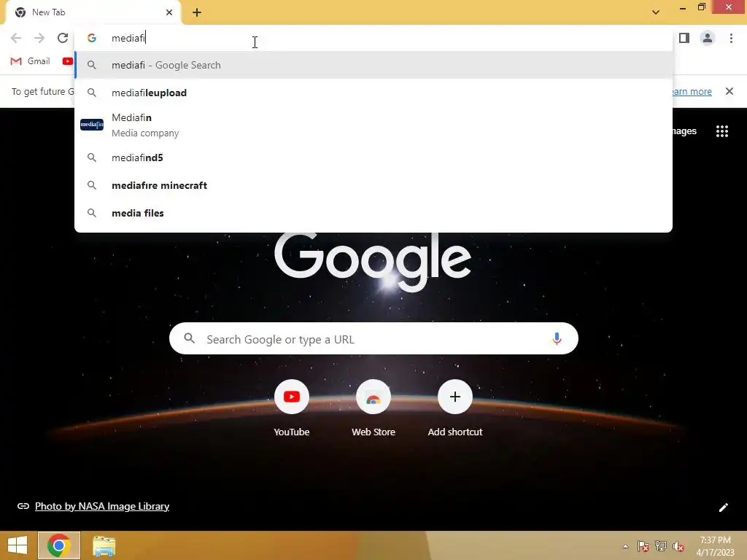This screenshot has width=747, height=560.
Task: Click the Mediafin logo thumbnail
Action: click(x=91, y=125)
